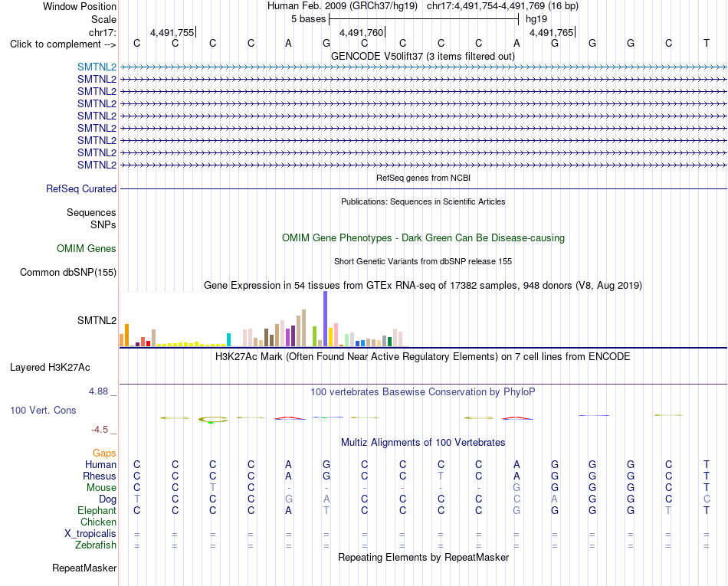Click the SNPs label under Sequences
Screen dimensions: 728x586
pos(103,224)
